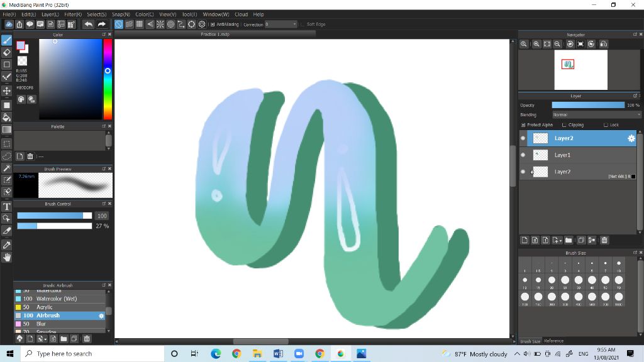Click the hue spectrum slider
Viewport: 644px width, 362px height.
108,79
